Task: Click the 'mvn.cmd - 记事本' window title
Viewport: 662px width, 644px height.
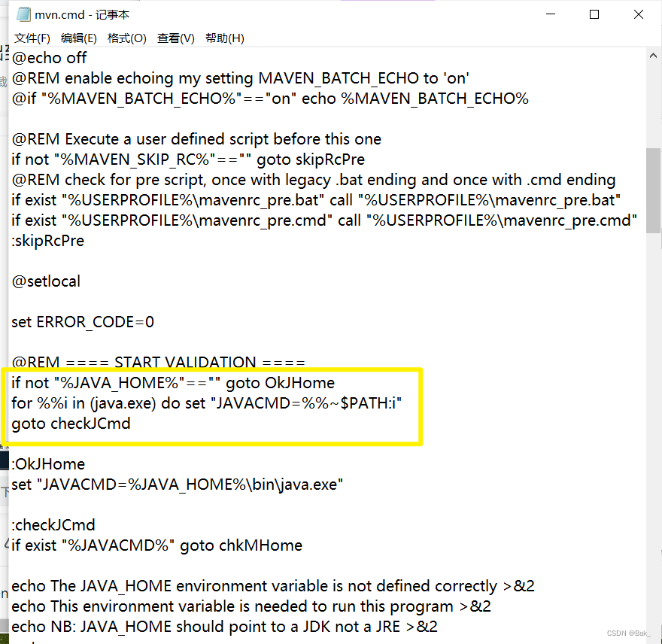Action: 82,15
